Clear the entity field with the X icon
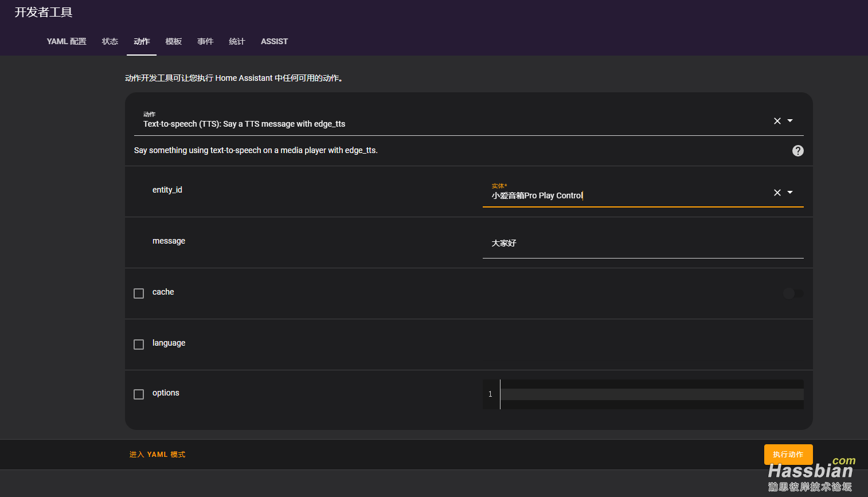The height and width of the screenshot is (497, 868). click(777, 193)
